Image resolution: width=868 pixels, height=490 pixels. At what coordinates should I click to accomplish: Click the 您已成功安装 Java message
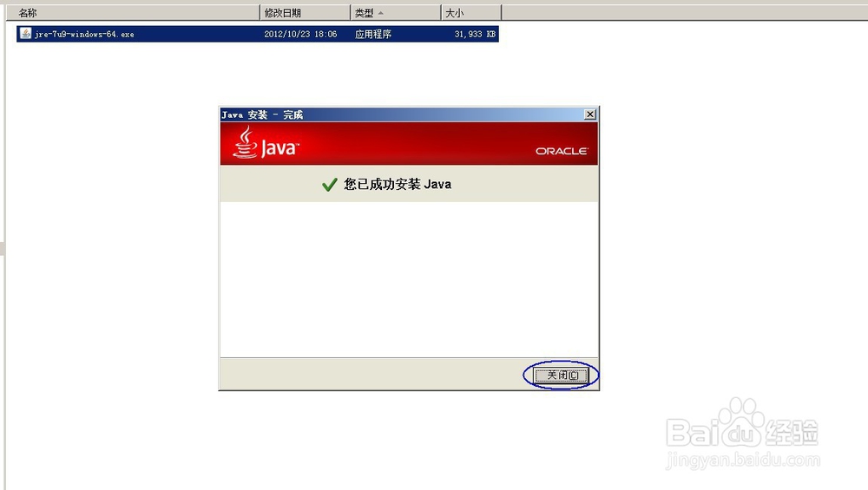(x=398, y=184)
